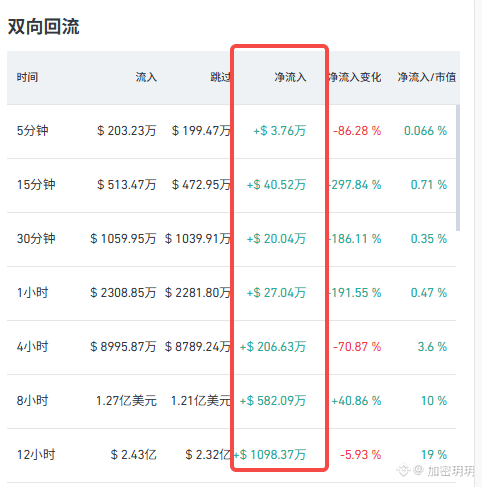
Task: Click net inflow +$ 40.52万
Action: click(x=276, y=184)
